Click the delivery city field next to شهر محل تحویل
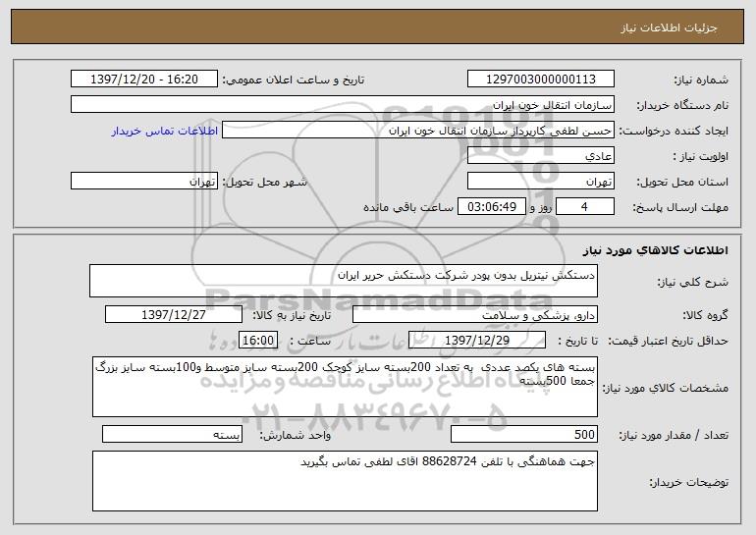The width and height of the screenshot is (756, 535). [144, 182]
